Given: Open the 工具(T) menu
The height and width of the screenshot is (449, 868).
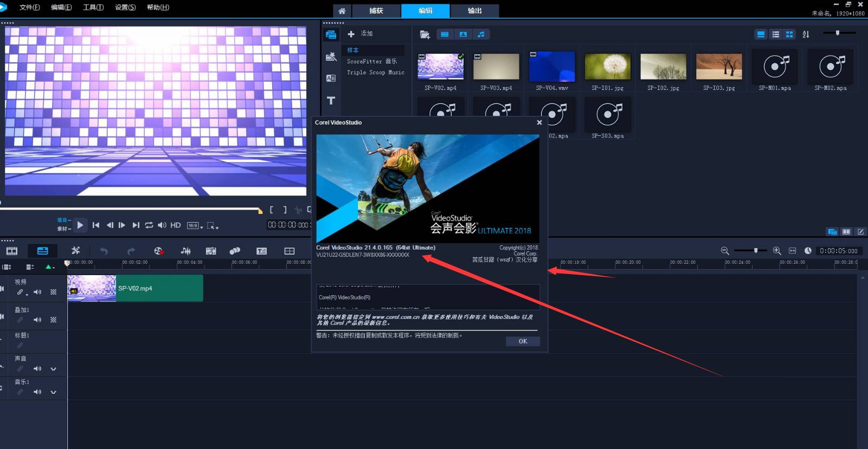Looking at the screenshot, I should pyautogui.click(x=93, y=8).
